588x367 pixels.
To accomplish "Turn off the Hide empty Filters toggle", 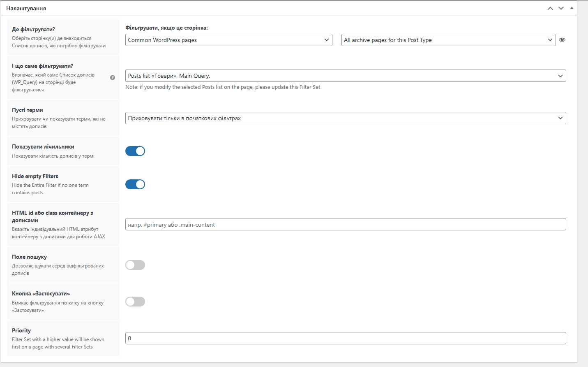I will pyautogui.click(x=135, y=184).
